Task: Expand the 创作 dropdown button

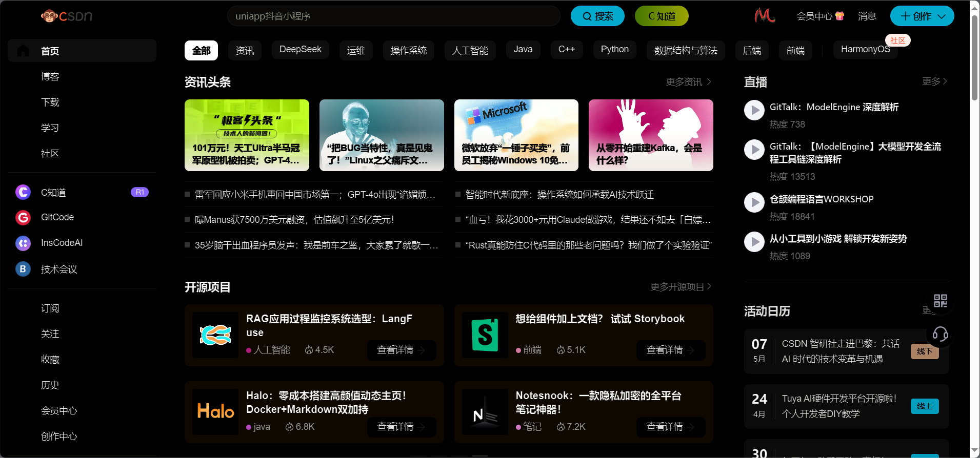Action: tap(922, 16)
